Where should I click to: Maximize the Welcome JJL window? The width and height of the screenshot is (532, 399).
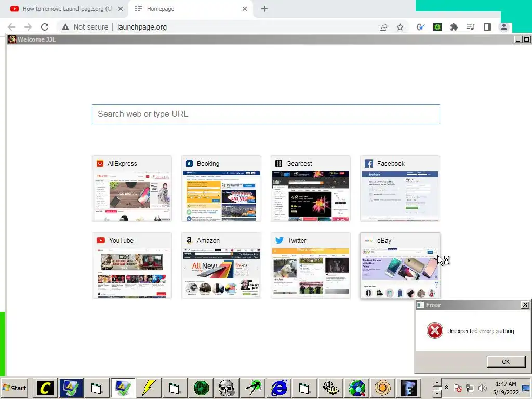(526, 39)
